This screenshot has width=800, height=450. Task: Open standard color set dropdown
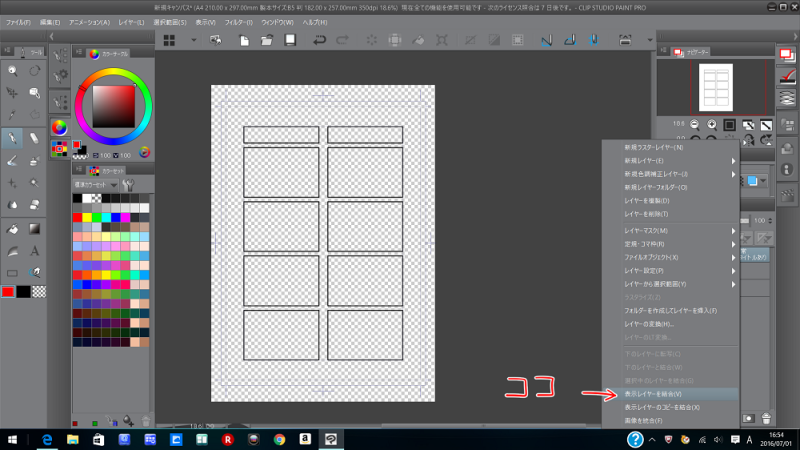(x=96, y=185)
